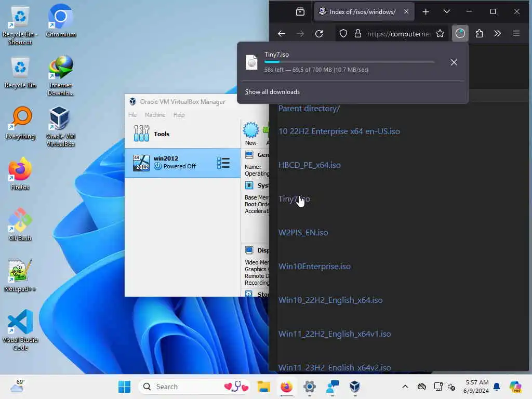Toggle the downloads panel toolbar button
The height and width of the screenshot is (399, 532).
tap(460, 33)
